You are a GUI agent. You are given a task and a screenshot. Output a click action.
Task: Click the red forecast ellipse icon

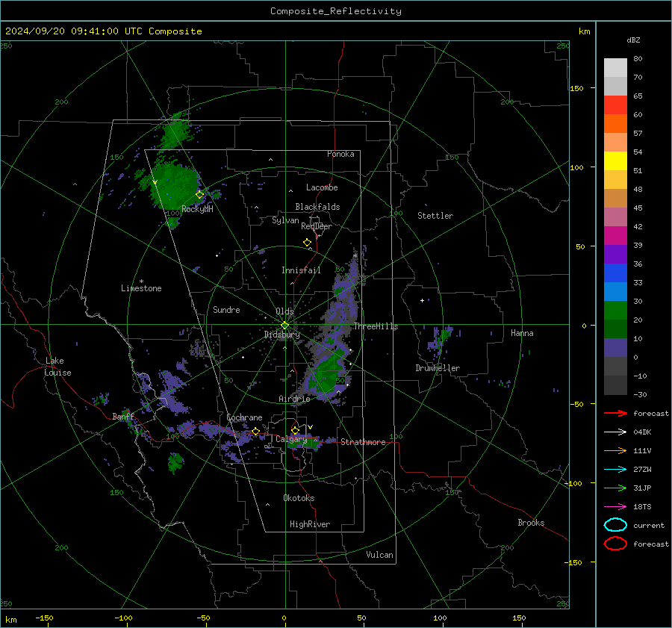615,544
